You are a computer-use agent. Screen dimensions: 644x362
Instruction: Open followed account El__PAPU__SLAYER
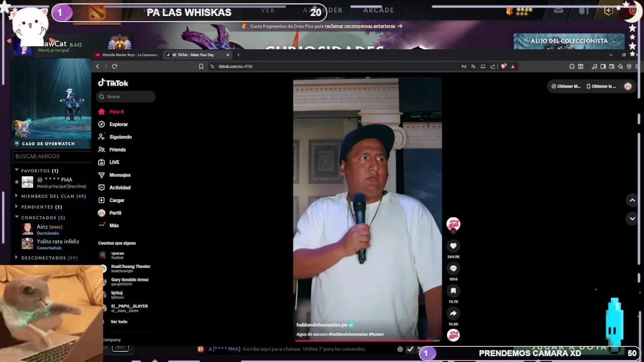tap(123, 308)
